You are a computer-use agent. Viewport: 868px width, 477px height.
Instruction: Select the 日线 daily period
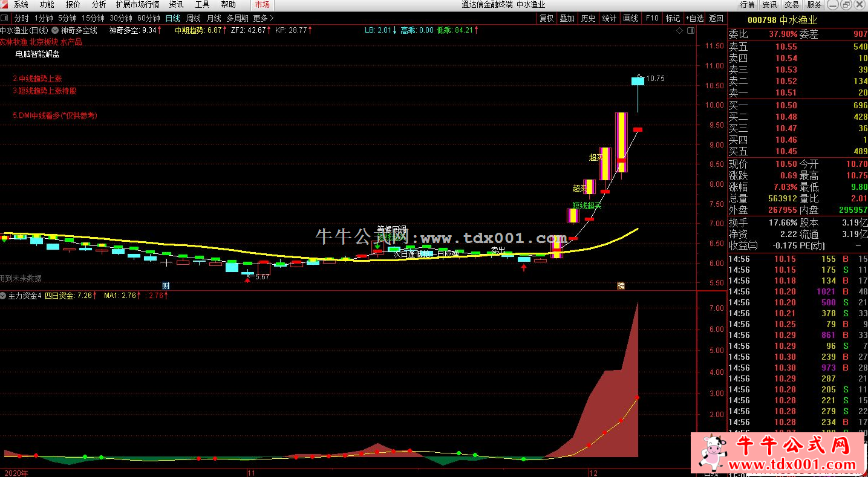tap(173, 18)
